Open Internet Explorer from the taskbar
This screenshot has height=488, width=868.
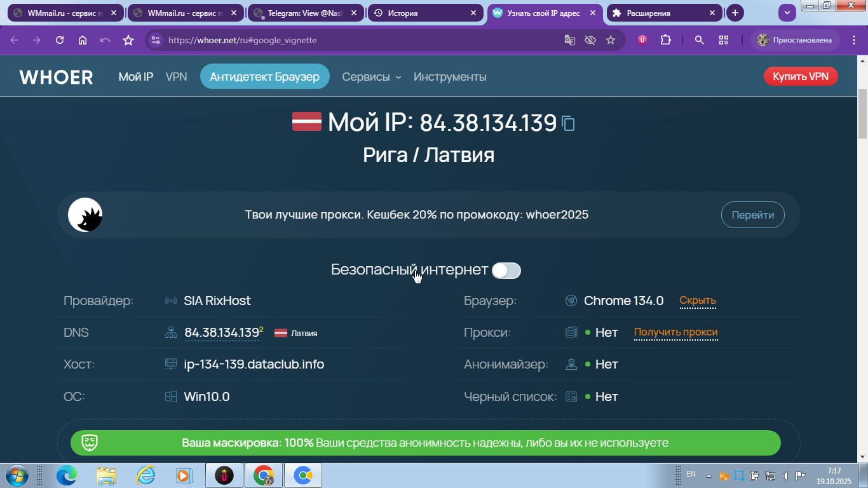(146, 475)
